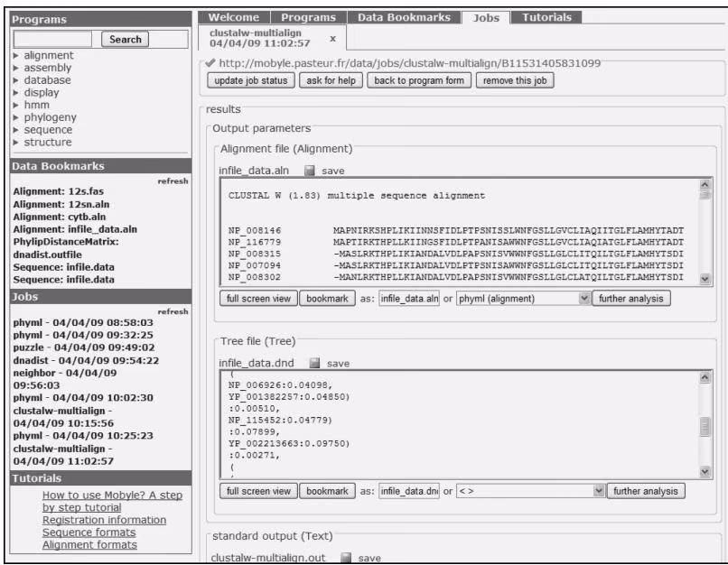This screenshot has width=728, height=565.
Task: Open full screen view of tree file
Action: [x=258, y=491]
